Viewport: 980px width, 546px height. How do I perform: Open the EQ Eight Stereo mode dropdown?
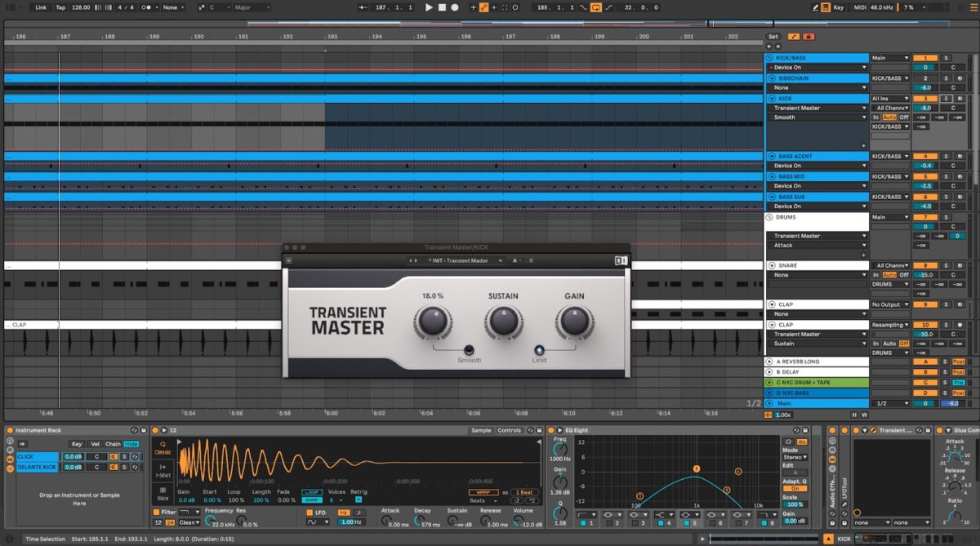point(794,458)
